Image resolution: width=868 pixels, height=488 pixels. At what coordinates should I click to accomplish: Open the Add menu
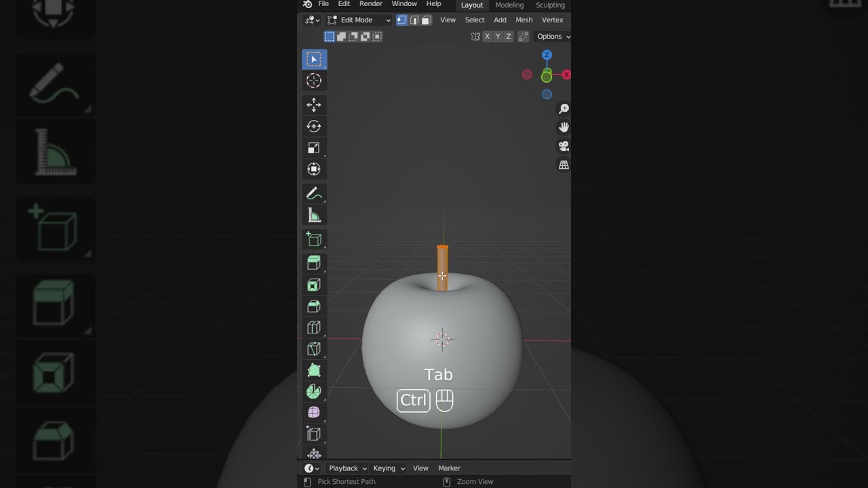tap(500, 20)
